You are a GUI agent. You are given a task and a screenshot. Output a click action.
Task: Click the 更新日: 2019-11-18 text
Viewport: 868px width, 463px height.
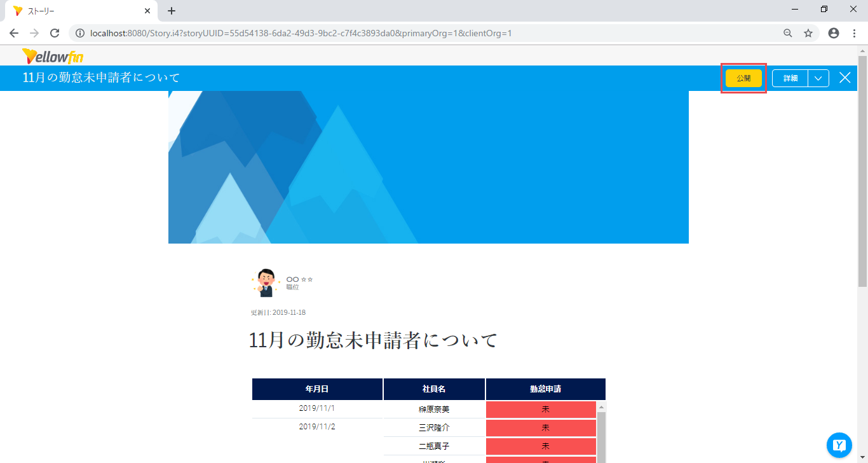point(278,312)
